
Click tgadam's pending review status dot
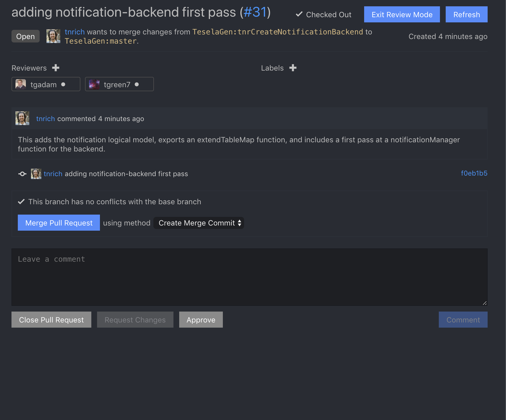pyautogui.click(x=64, y=84)
